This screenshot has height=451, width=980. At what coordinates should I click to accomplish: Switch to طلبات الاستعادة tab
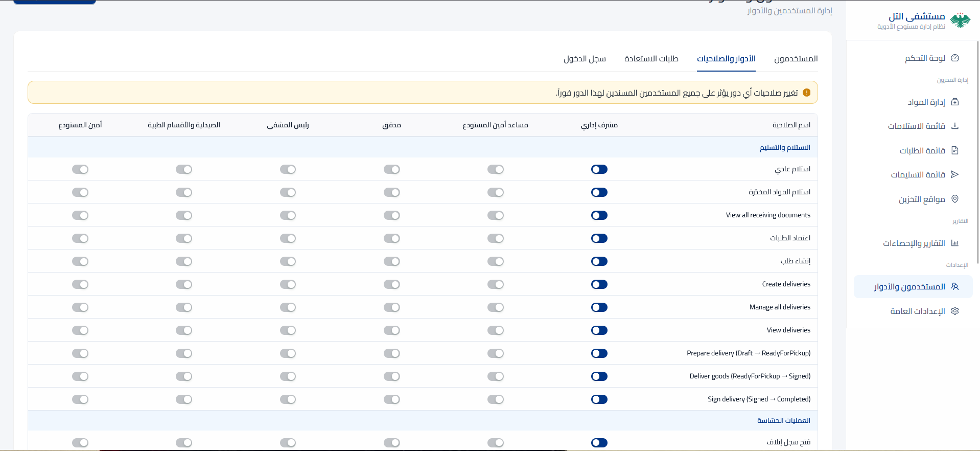(651, 59)
